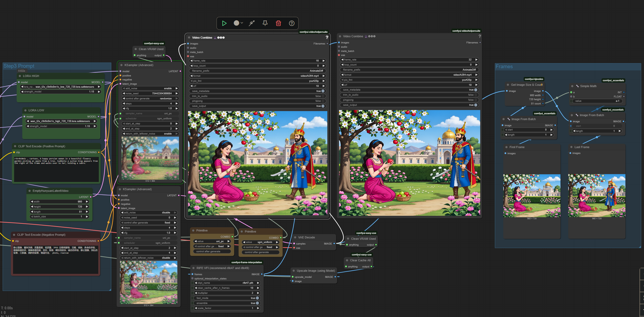Collapse the LORA HIGH node via its dot
Viewport: 644px width, 317px height.
[20, 76]
